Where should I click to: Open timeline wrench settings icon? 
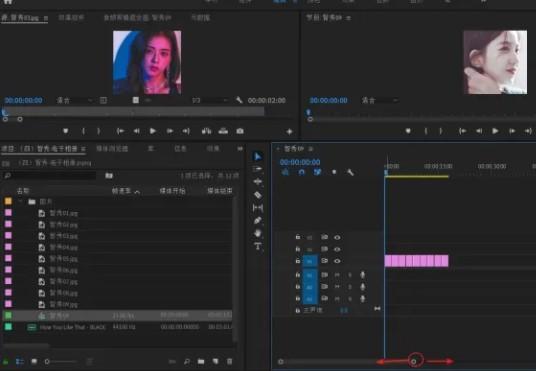click(350, 172)
